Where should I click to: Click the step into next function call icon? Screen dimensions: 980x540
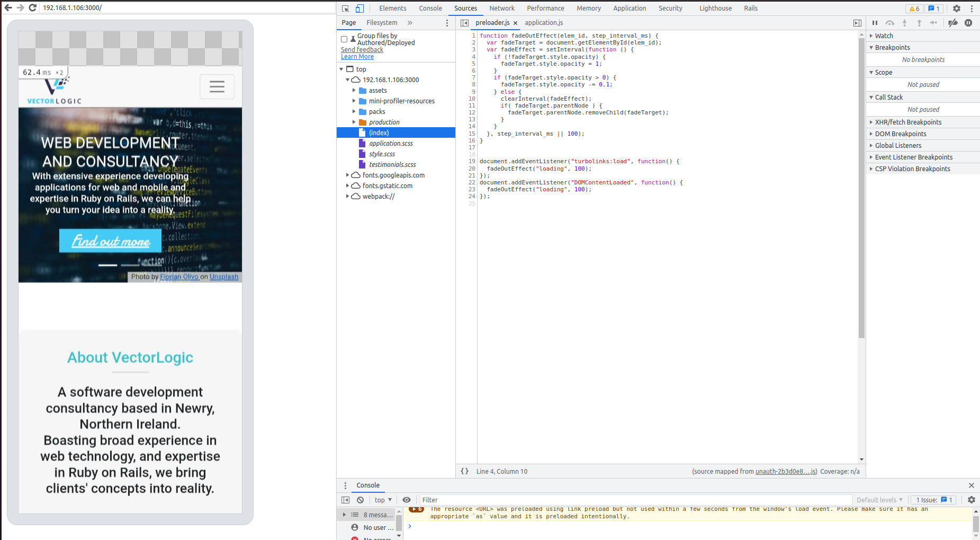point(905,23)
